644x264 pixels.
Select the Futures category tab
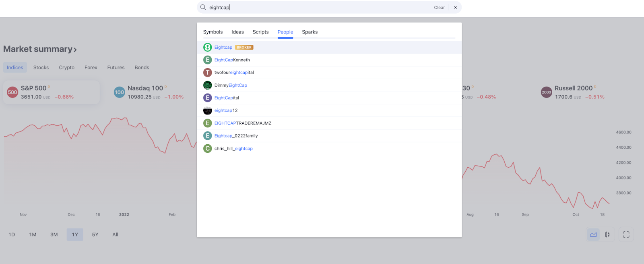click(x=116, y=67)
